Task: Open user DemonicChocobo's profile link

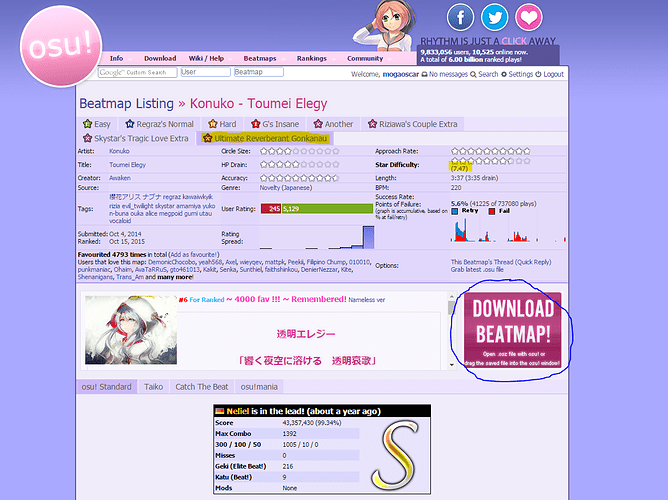Action: (x=172, y=262)
